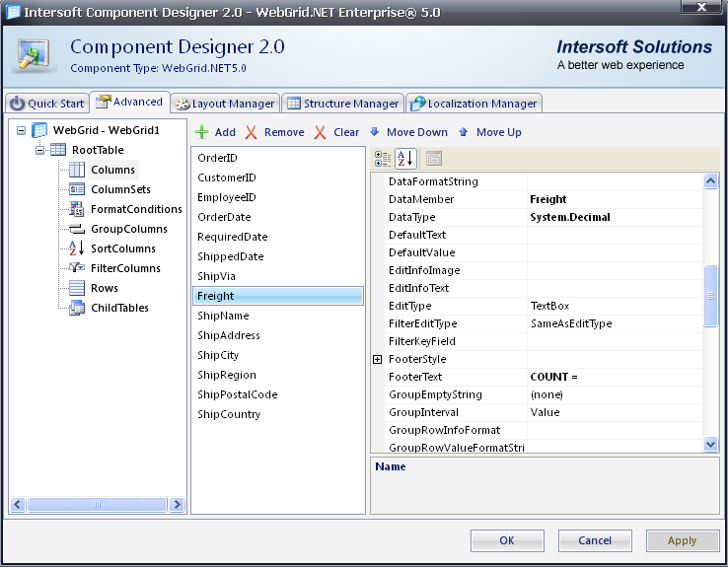The image size is (728, 567).
Task: Switch property grid to Categorized view
Action: [383, 159]
